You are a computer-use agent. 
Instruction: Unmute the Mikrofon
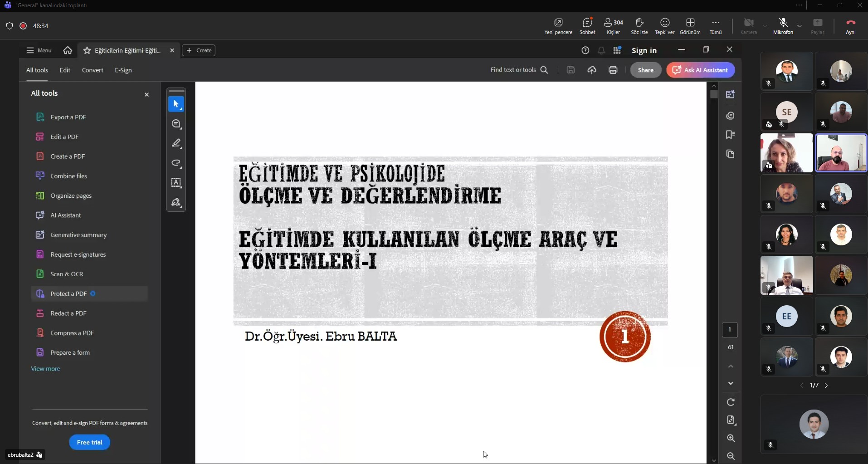[x=783, y=26]
